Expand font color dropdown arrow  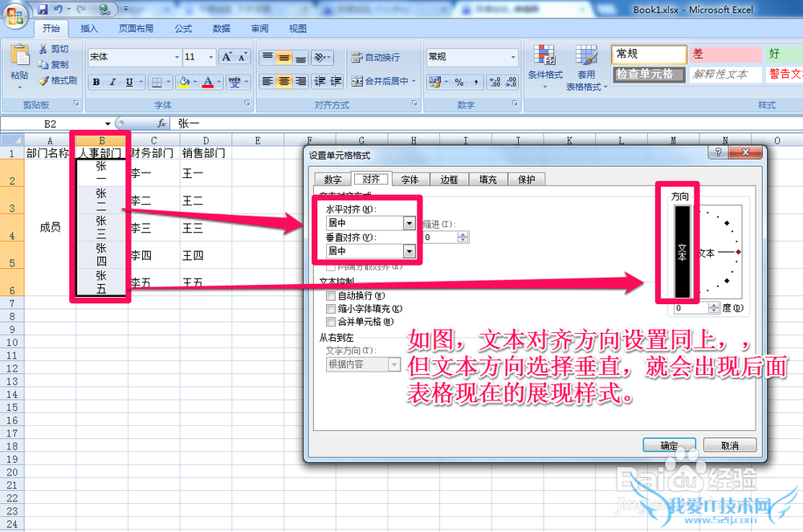[x=218, y=82]
